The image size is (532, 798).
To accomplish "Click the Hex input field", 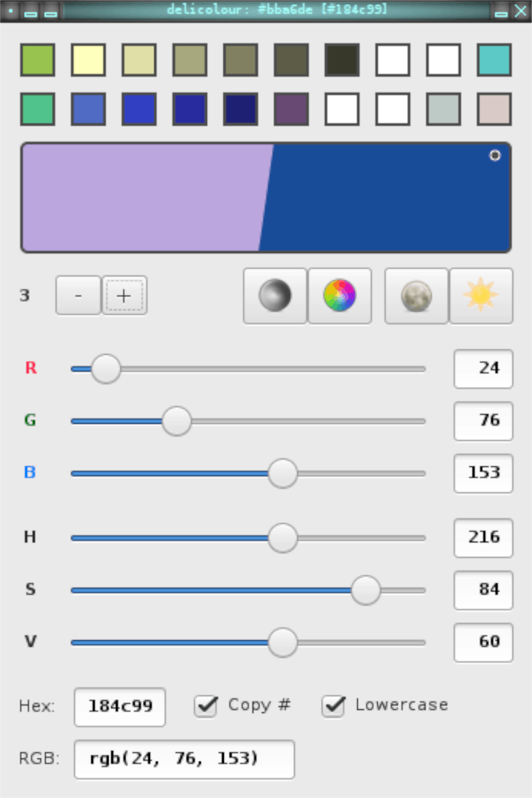I will pyautogui.click(x=120, y=707).
